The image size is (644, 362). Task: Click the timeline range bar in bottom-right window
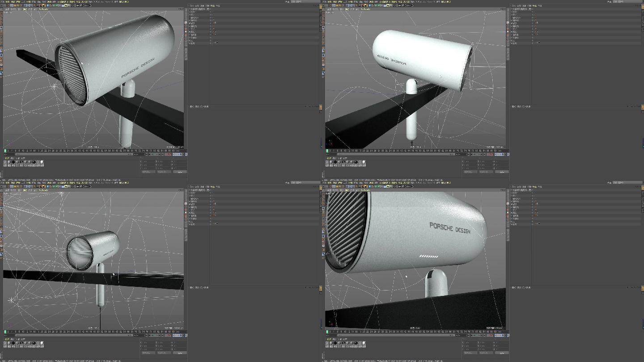coord(396,335)
